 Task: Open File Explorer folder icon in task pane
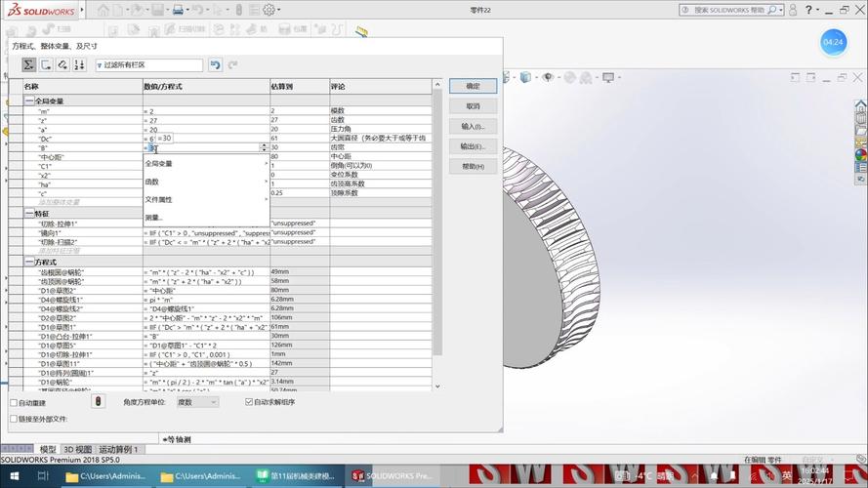pyautogui.click(x=860, y=131)
